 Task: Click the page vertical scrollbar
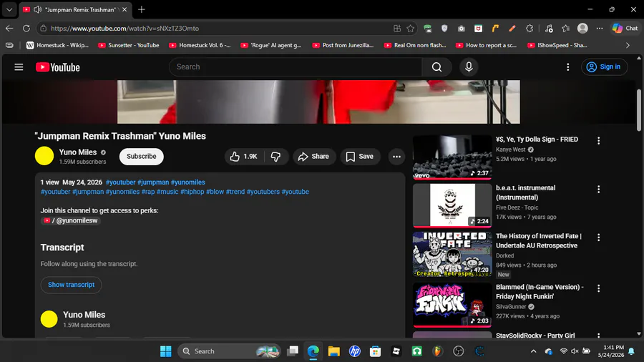tap(639, 110)
